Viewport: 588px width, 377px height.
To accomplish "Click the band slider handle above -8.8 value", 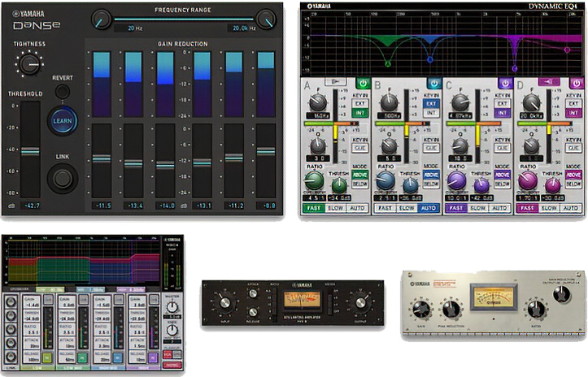I will click(266, 150).
